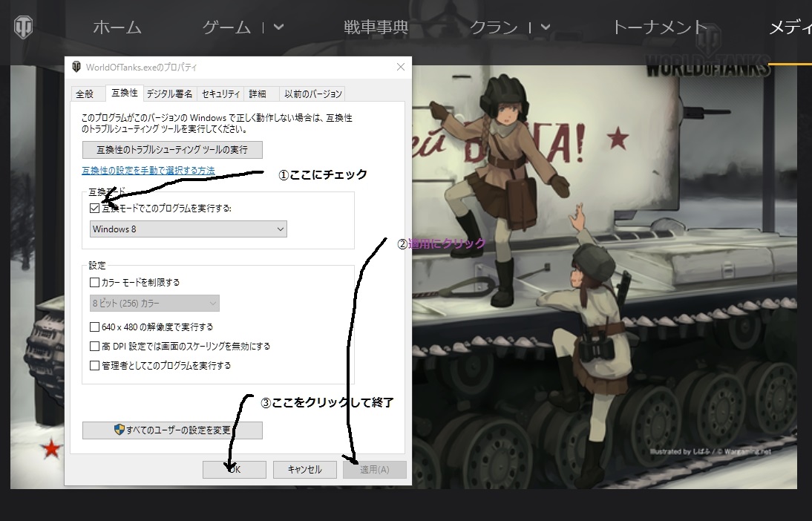
Task: Click the World of Tanks logo icon
Action: pyautogui.click(x=23, y=27)
